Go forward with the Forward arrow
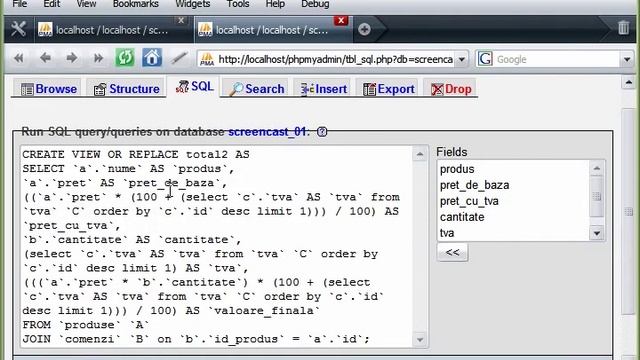Viewport: 640px width, 360px height. 72,58
